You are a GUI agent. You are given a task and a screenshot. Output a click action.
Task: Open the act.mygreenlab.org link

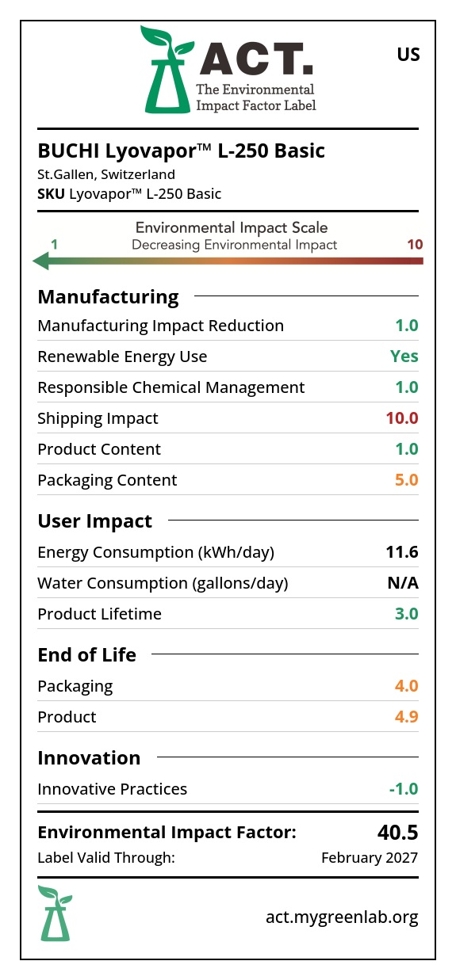pos(342,917)
